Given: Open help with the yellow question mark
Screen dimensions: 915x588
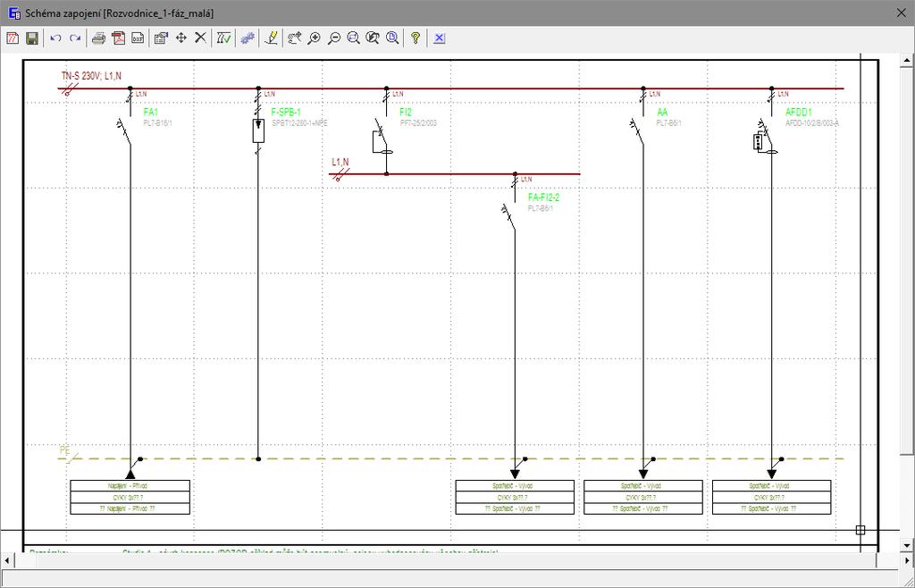Looking at the screenshot, I should 416,38.
